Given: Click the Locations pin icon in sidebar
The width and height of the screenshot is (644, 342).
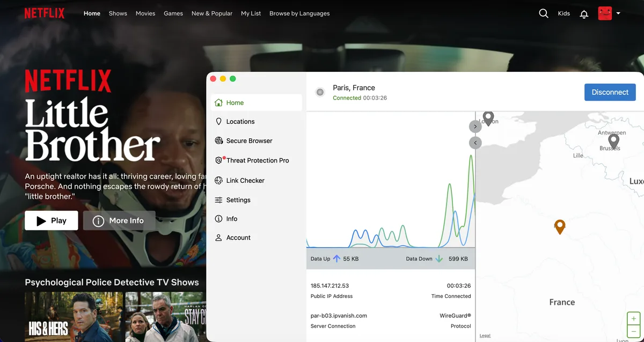Looking at the screenshot, I should click(x=218, y=122).
